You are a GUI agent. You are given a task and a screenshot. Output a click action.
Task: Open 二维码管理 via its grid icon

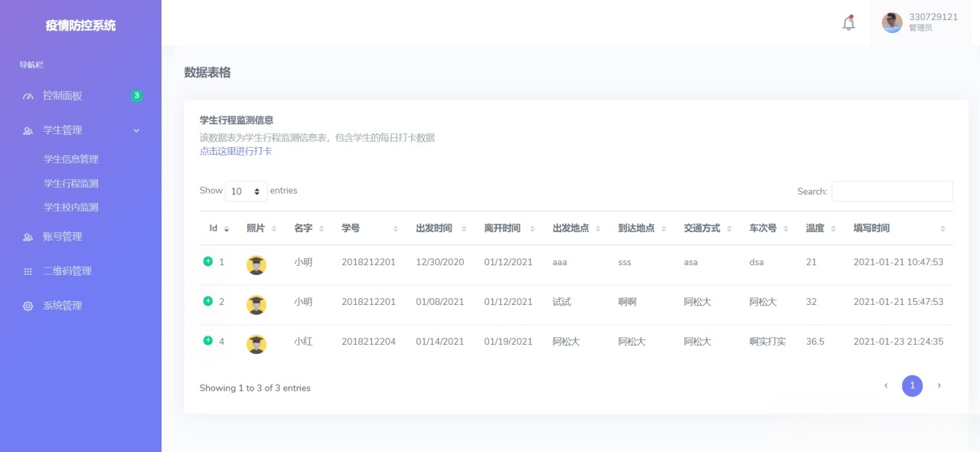click(x=28, y=271)
